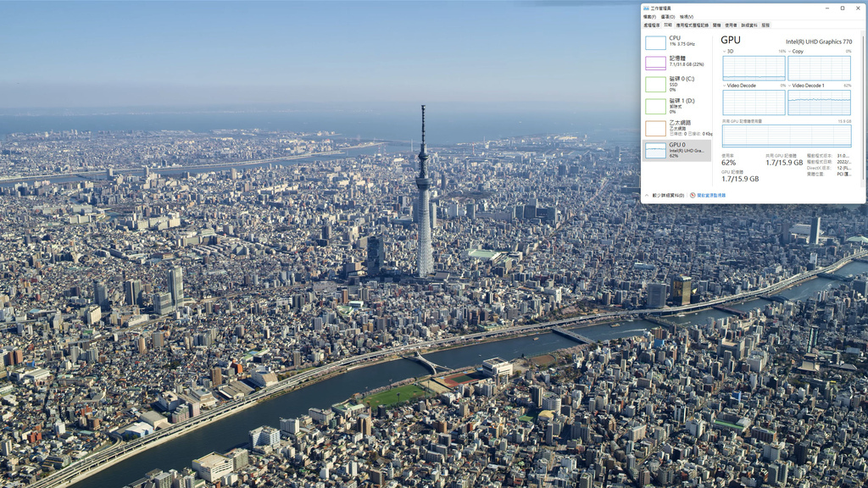Click the 62% utilization value
Viewport: 868px width, 488px height.
tap(728, 163)
